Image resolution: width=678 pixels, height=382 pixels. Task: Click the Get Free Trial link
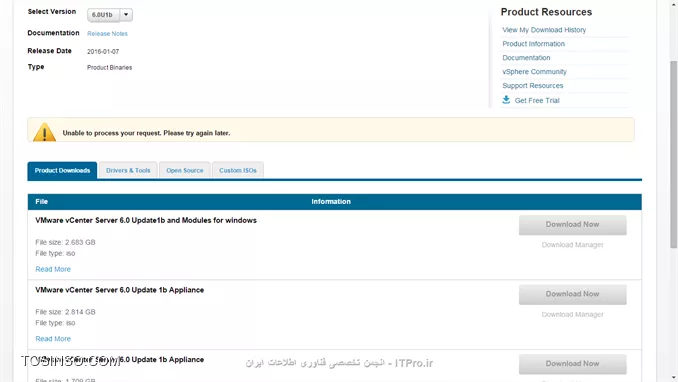click(x=537, y=100)
